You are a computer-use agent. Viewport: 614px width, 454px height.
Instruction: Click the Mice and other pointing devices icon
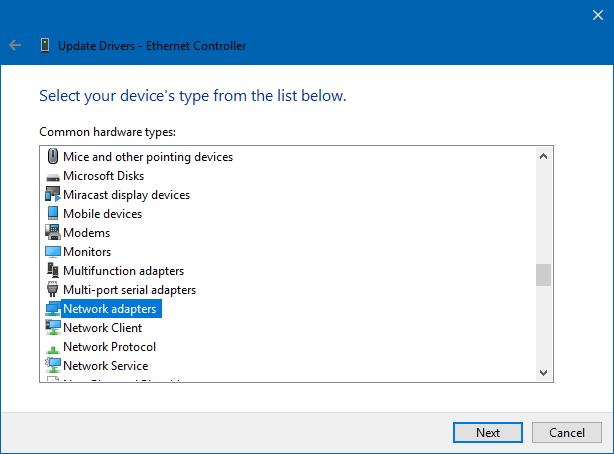(x=53, y=157)
